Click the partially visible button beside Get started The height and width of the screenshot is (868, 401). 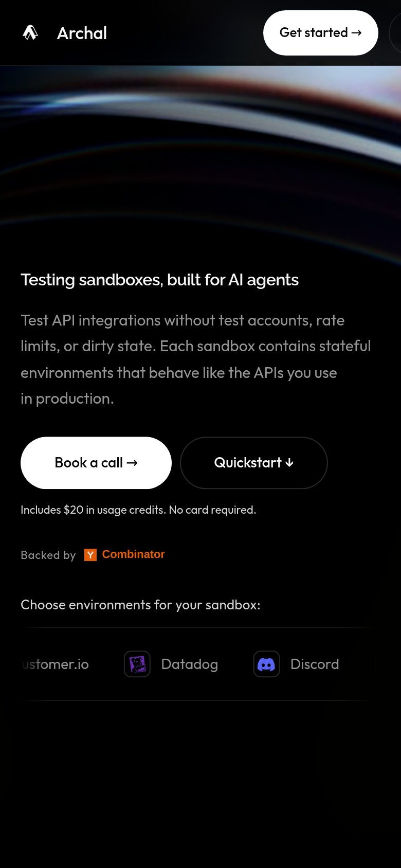coord(395,33)
